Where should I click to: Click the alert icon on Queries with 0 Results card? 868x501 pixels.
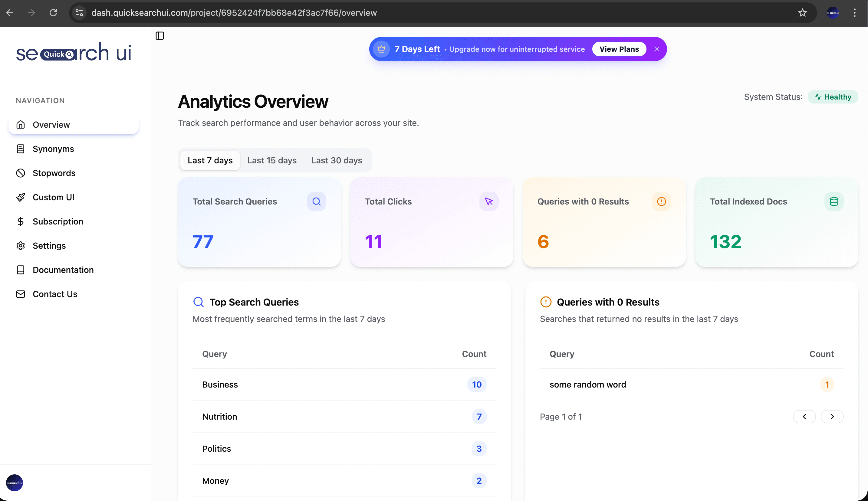[661, 201]
